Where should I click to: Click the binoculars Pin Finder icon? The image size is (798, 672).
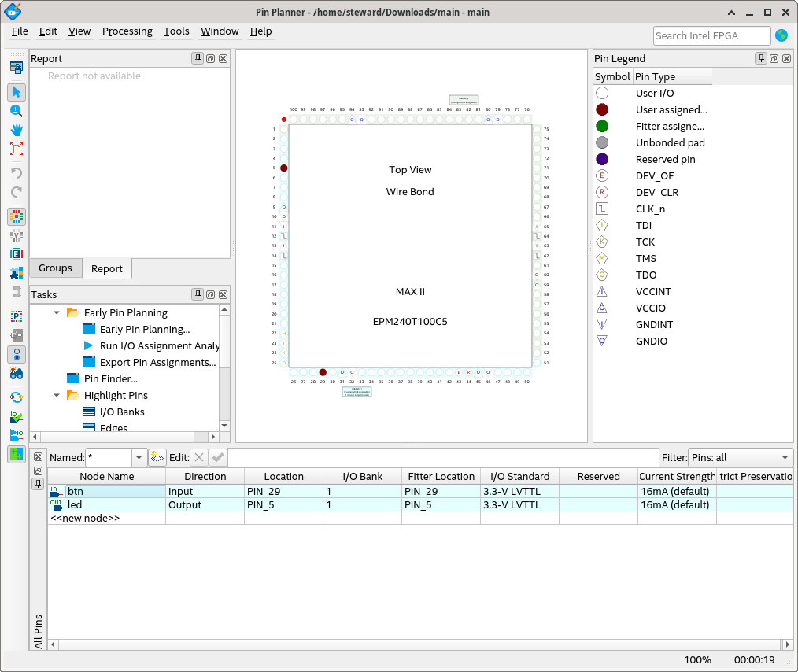tap(17, 374)
